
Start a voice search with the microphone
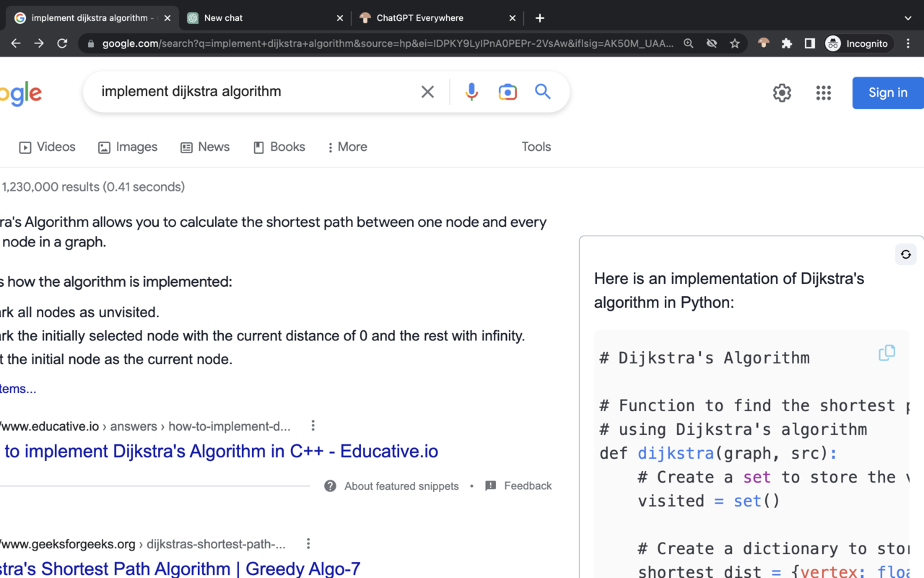[471, 92]
